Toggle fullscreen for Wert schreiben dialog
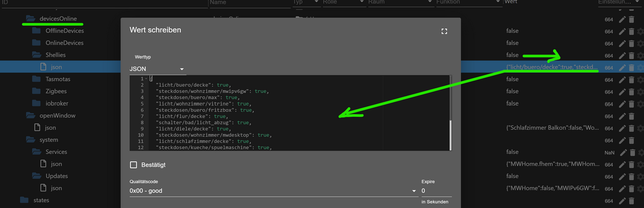 444,32
